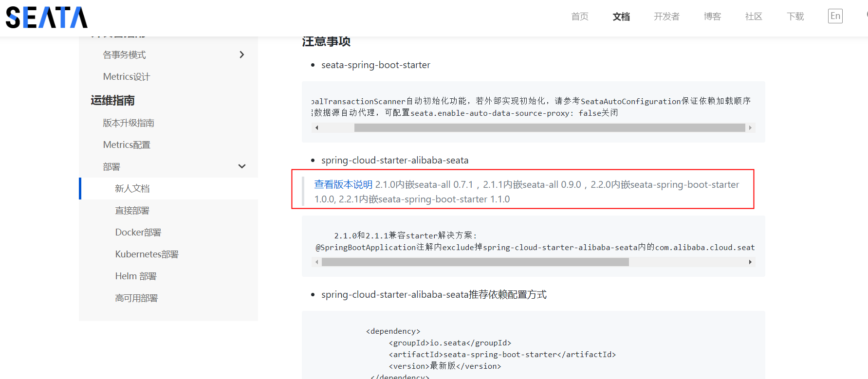
Task: Go to 首页 in top navigation
Action: tap(580, 17)
